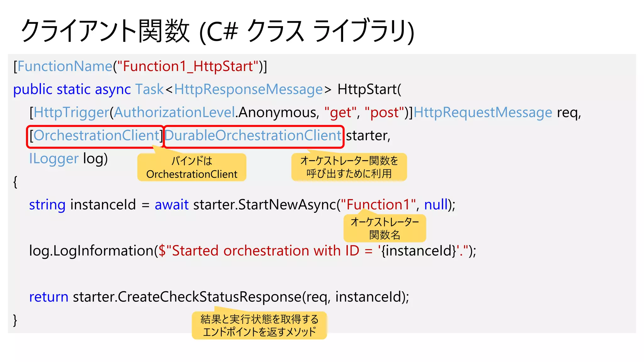Click DurableOrchestrationClient type name
Viewport: 644px width, 362px height.
tap(253, 136)
